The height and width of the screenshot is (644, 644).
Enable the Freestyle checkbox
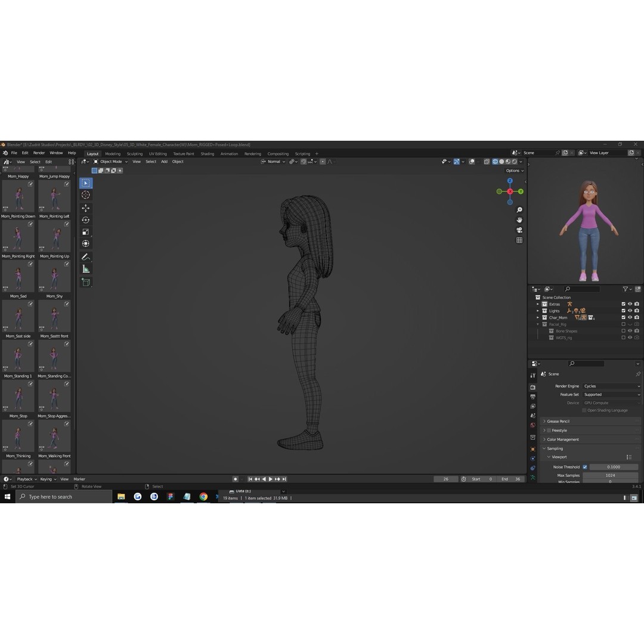click(x=549, y=431)
